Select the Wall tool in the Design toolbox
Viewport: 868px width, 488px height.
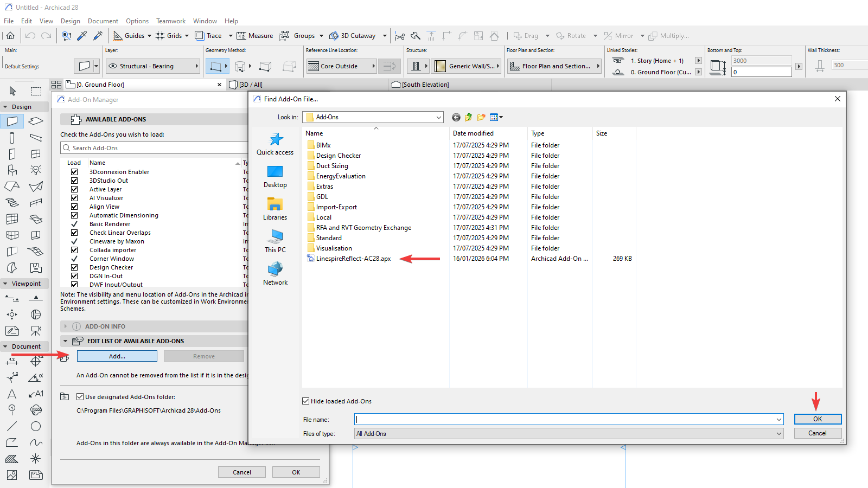(12, 121)
